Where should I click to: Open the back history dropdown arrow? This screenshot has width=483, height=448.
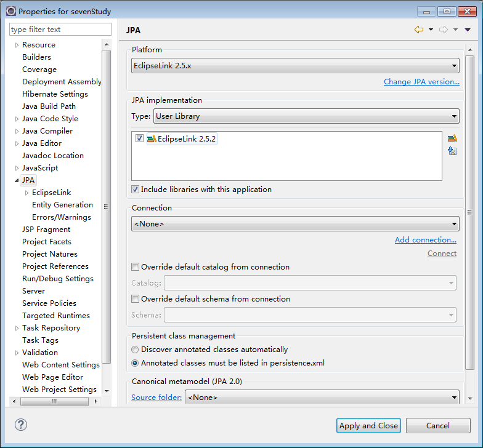click(431, 30)
